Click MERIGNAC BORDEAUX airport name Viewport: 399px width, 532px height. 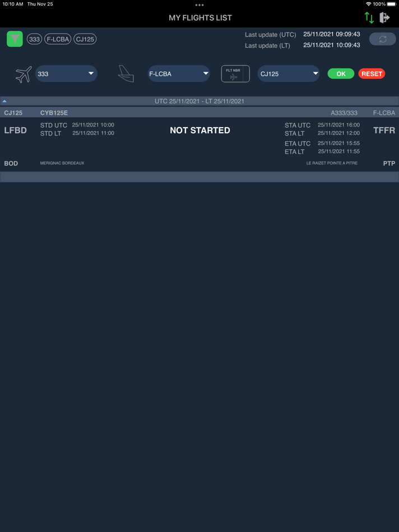[x=62, y=163]
